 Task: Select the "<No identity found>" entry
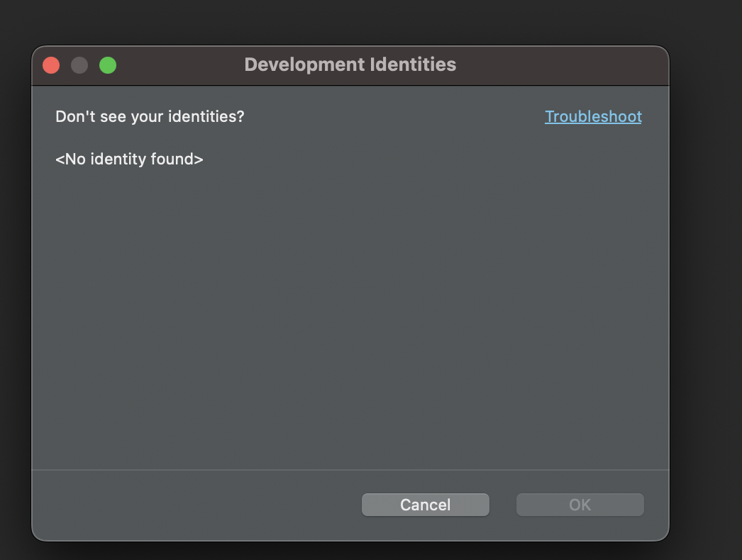[x=129, y=159]
